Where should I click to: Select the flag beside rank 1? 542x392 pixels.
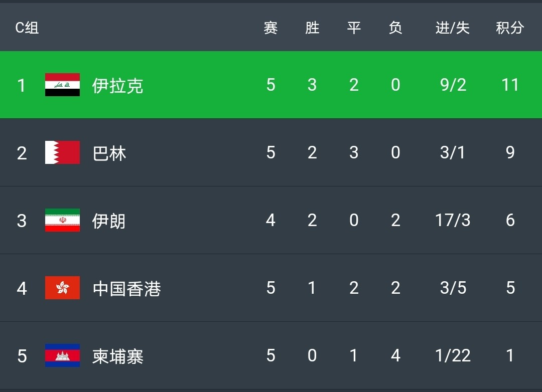pyautogui.click(x=62, y=85)
